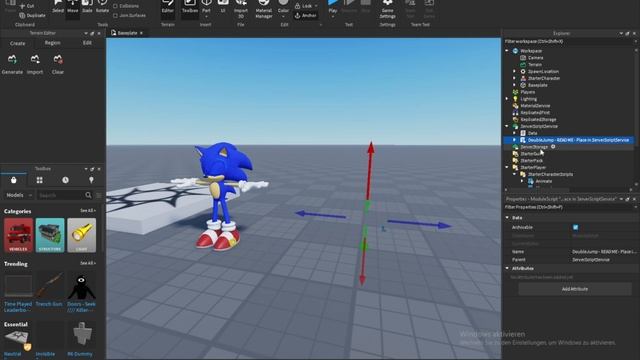Click the Toolbox search magnifier icon
640x360 pixels.
[x=89, y=195]
